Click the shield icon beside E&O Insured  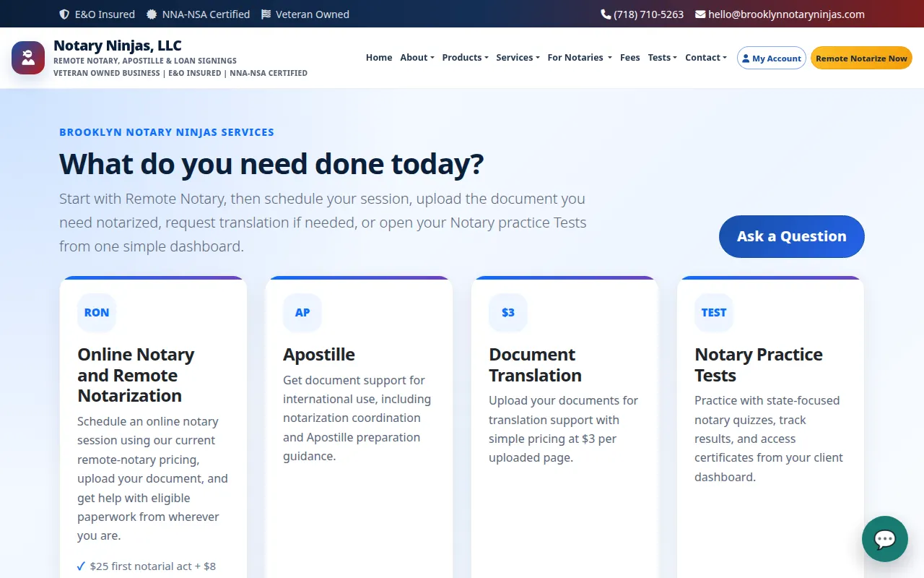(64, 14)
